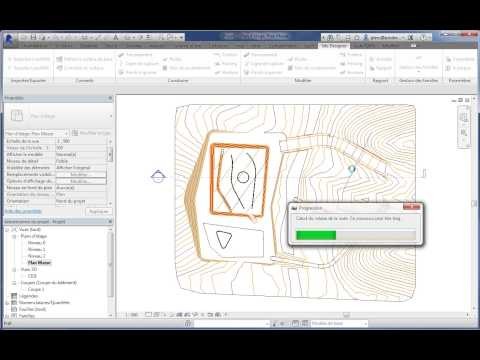Click the Échelle de la vue value field
Image resolution: width=480 pixels, height=360 pixels.
pos(81,141)
